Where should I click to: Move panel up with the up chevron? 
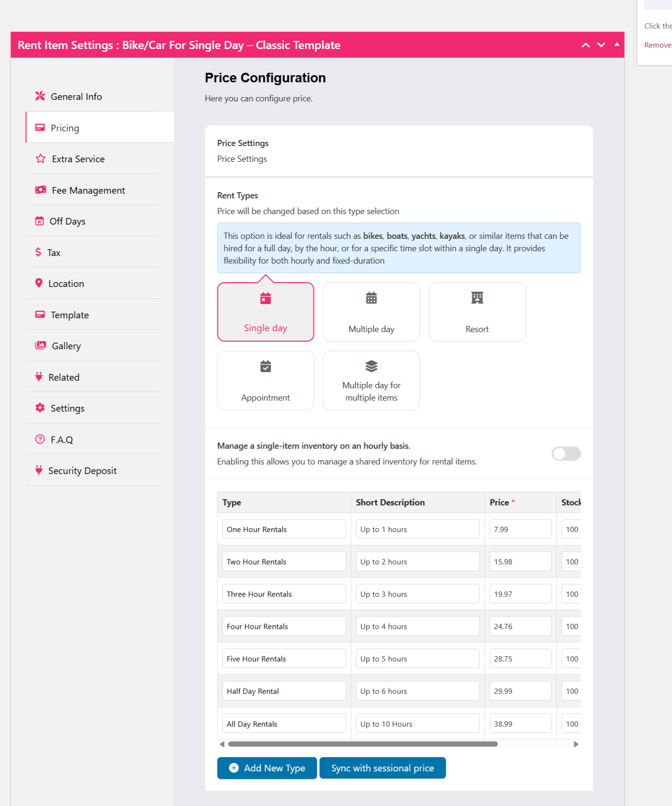point(585,45)
